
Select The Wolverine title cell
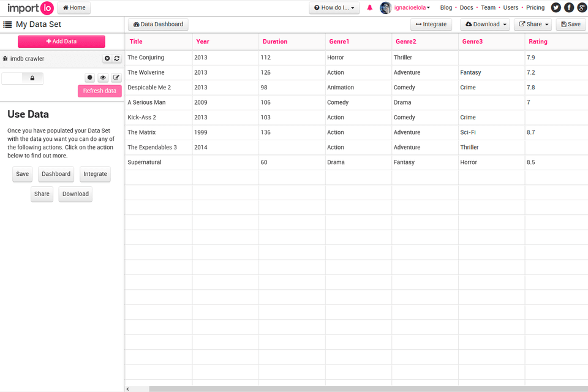coord(159,72)
